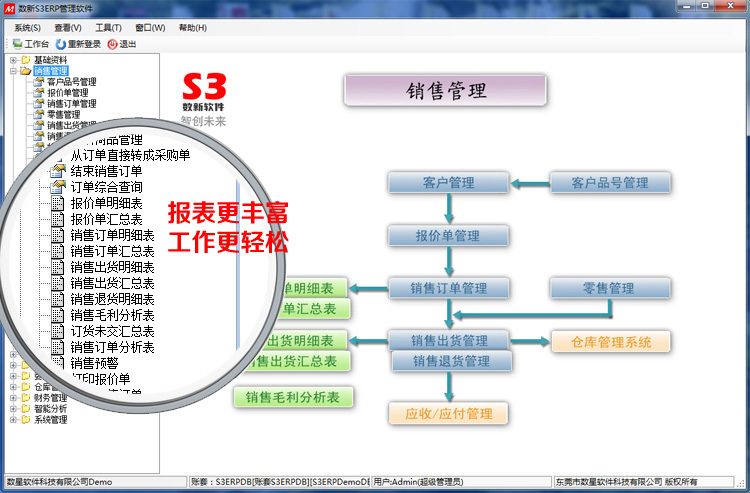The width and height of the screenshot is (750, 493).
Task: Click the 重新登录 re-login toolbar icon
Action: [x=61, y=44]
